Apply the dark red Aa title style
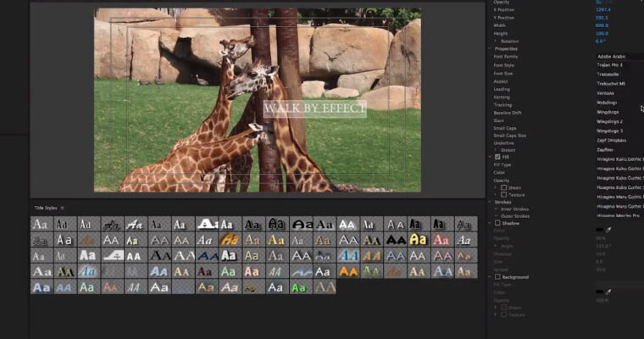The width and height of the screenshot is (644, 339). click(207, 271)
